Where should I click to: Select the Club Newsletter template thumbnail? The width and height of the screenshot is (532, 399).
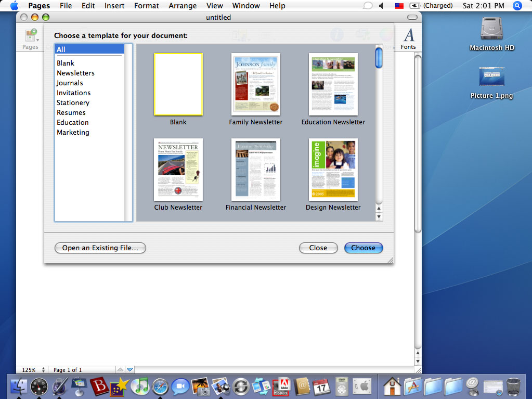pyautogui.click(x=178, y=169)
